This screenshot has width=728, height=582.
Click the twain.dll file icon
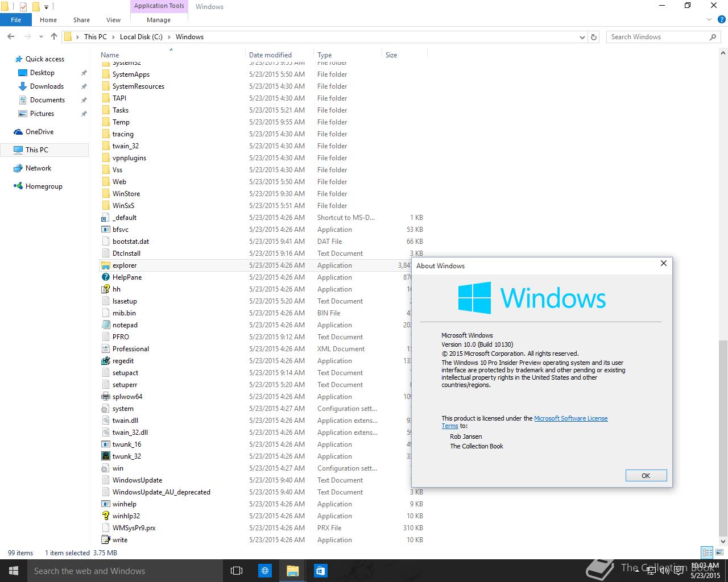pyautogui.click(x=105, y=421)
